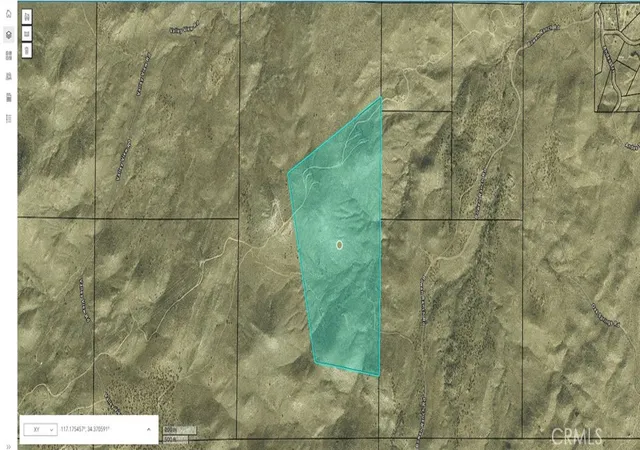
Task: Click the bottom map widget button
Action: click(x=27, y=51)
